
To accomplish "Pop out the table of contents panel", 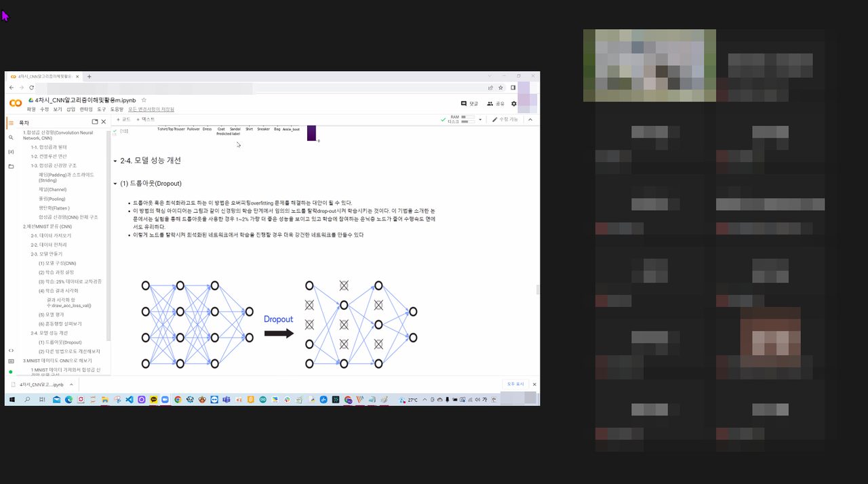I will (x=95, y=122).
